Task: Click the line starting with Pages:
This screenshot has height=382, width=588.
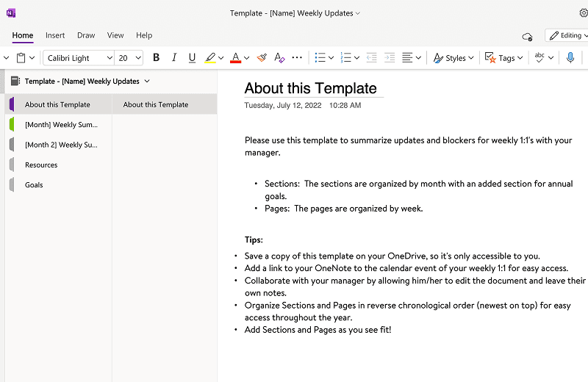Action: (343, 209)
